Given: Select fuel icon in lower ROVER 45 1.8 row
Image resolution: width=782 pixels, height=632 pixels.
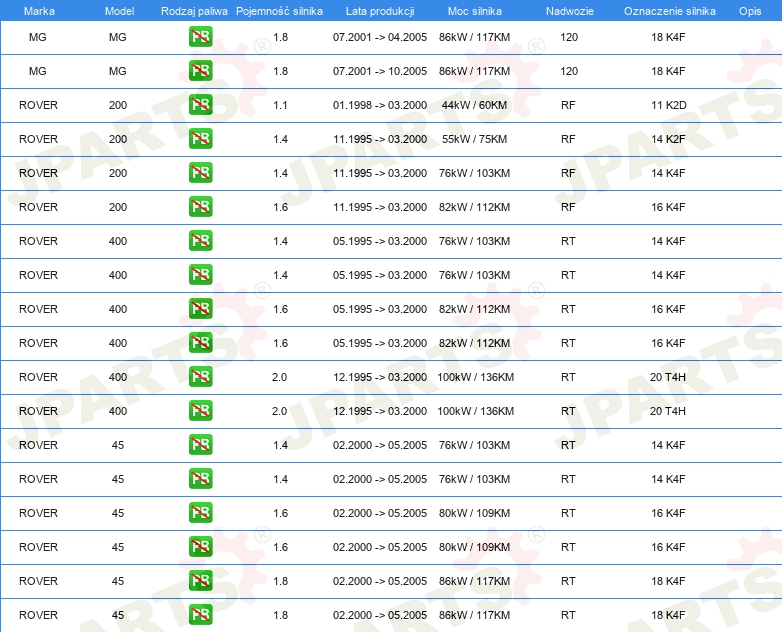Looking at the screenshot, I should tap(200, 615).
